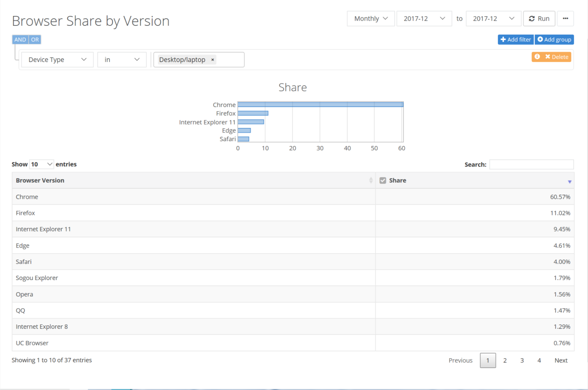Click Add filter plus button

[x=516, y=40]
